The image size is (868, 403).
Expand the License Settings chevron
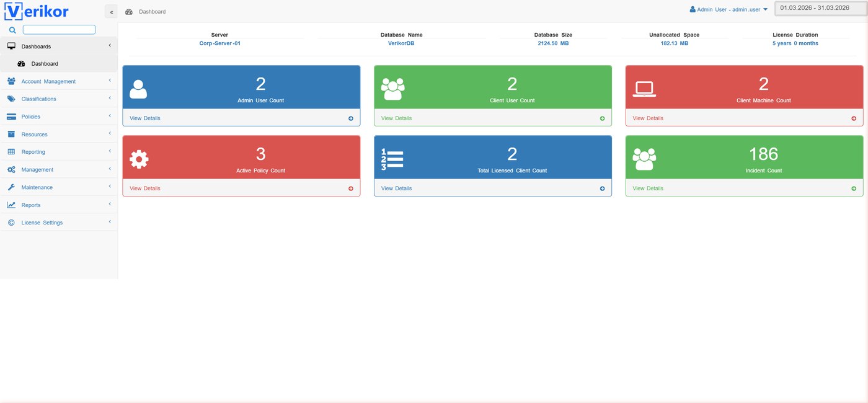[110, 222]
